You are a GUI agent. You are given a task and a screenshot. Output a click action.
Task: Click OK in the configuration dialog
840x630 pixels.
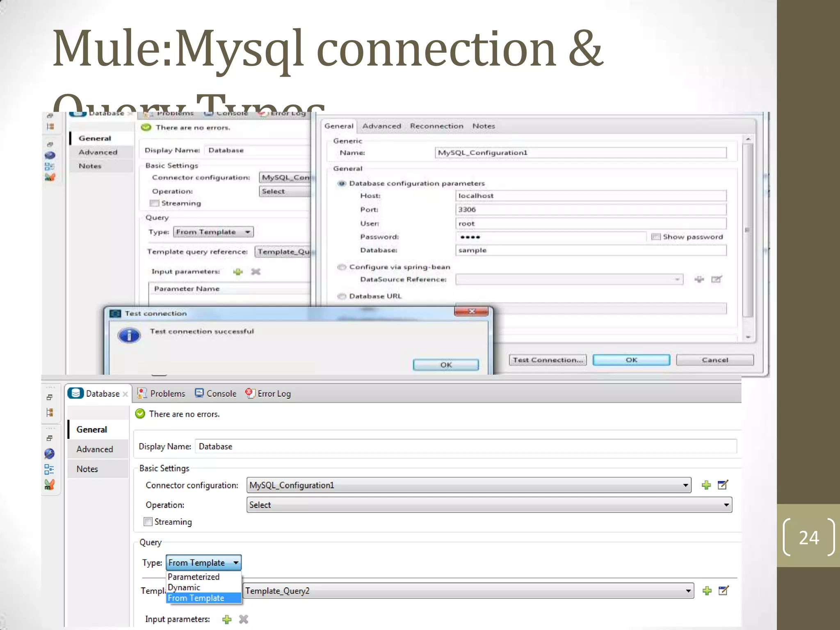(x=631, y=360)
